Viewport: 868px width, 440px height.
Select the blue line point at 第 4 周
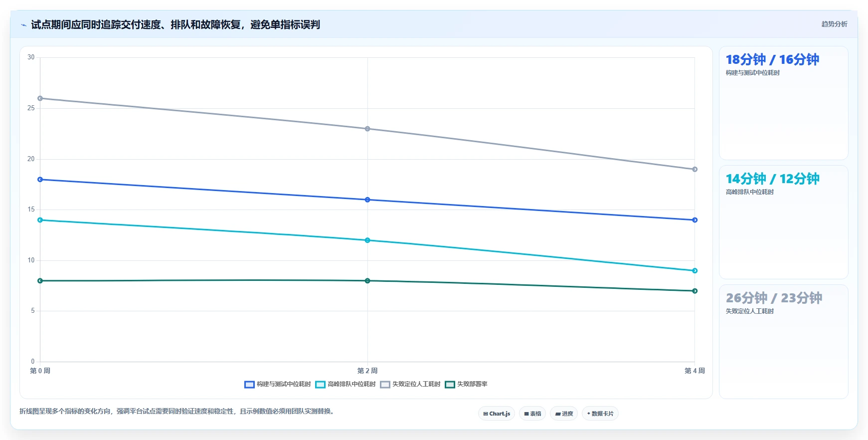click(694, 220)
